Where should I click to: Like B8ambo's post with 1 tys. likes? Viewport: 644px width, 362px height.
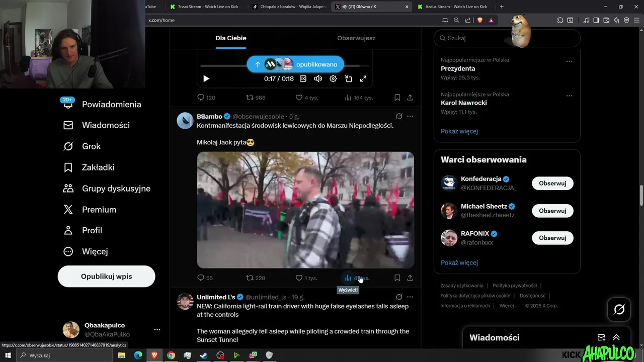pos(306,278)
